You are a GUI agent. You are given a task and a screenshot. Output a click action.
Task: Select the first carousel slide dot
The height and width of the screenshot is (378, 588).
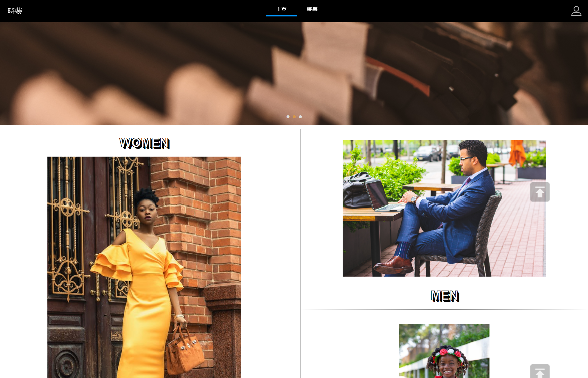click(x=288, y=117)
